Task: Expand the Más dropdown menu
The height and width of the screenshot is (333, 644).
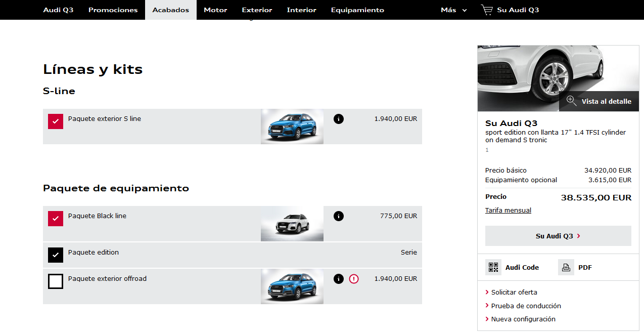Action: (x=453, y=10)
